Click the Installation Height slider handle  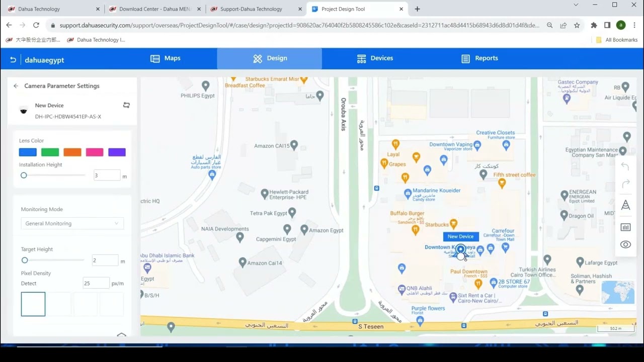24,175
